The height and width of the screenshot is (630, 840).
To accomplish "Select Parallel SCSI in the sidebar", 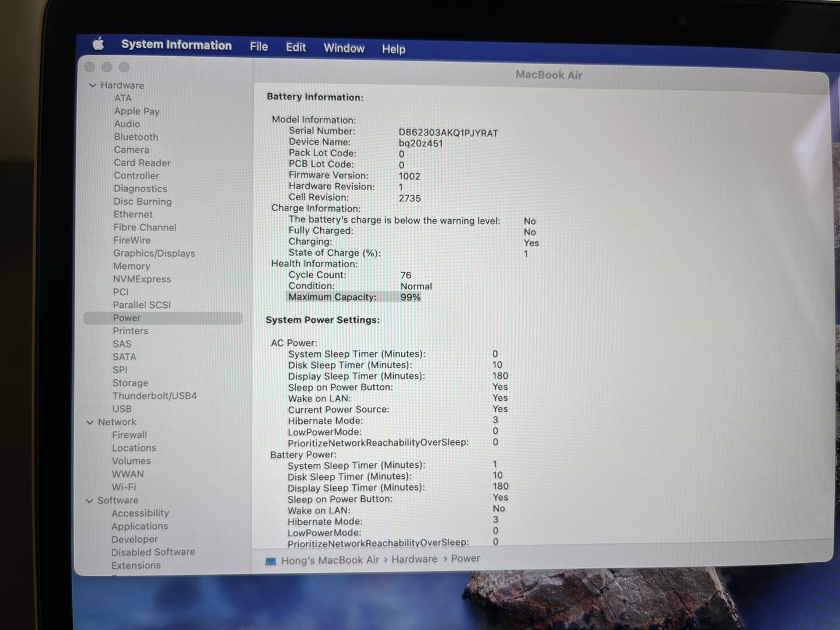I will tap(142, 305).
